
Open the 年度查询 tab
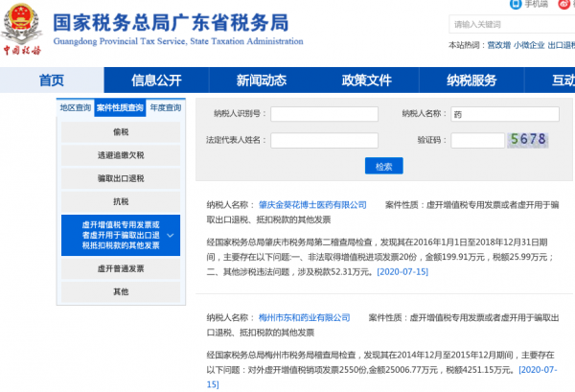click(x=165, y=108)
